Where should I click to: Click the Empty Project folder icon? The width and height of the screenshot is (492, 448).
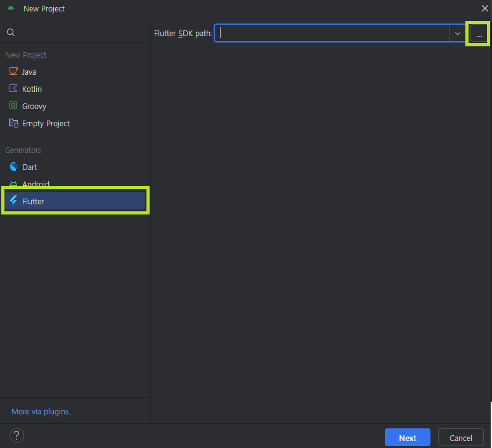click(x=13, y=123)
